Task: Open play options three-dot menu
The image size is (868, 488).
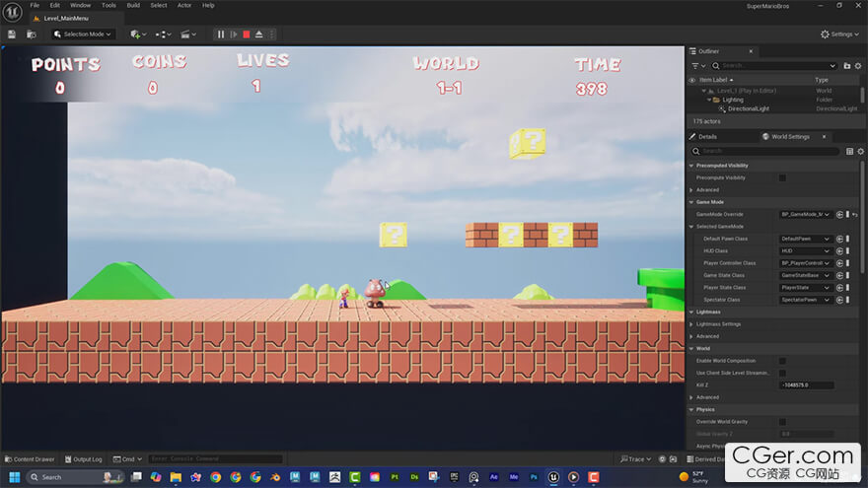Action: (271, 35)
